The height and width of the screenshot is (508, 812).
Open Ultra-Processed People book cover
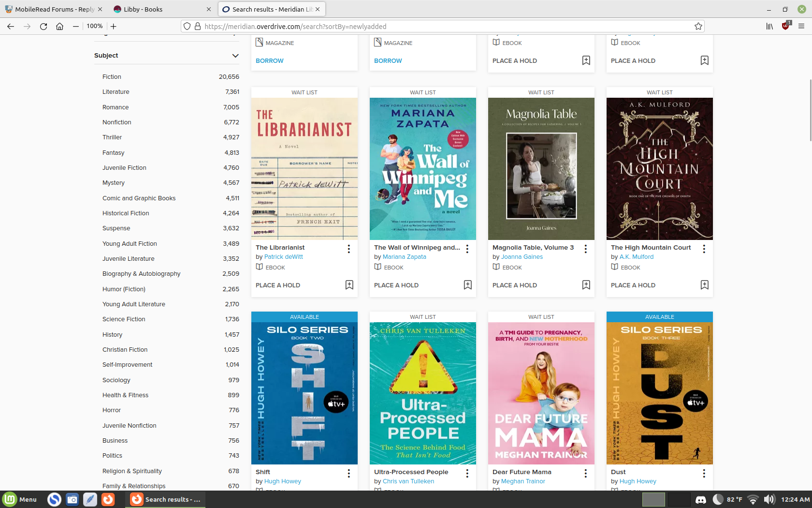point(423,393)
